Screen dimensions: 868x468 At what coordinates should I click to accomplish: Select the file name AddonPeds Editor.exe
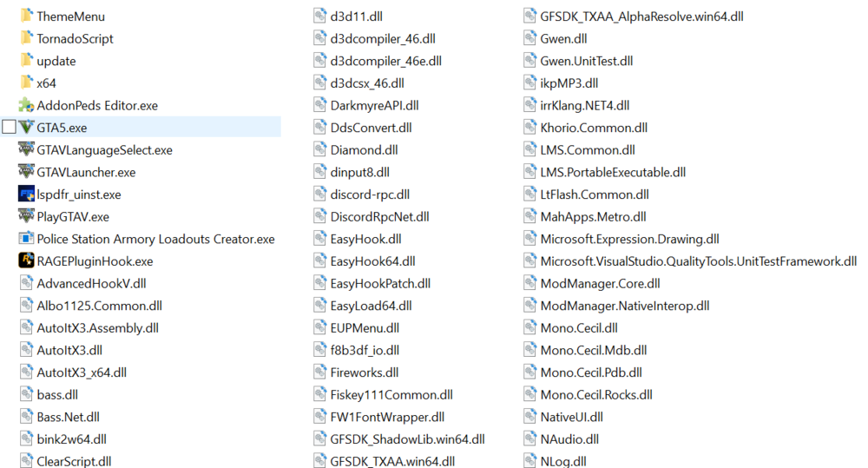coord(97,105)
